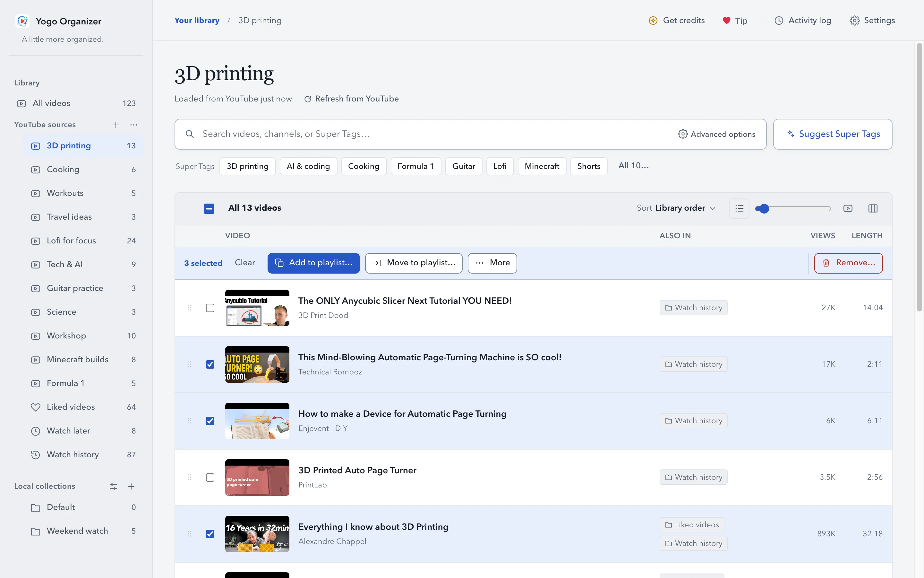Clear the current selection
Image resolution: width=924 pixels, height=578 pixels.
click(245, 263)
